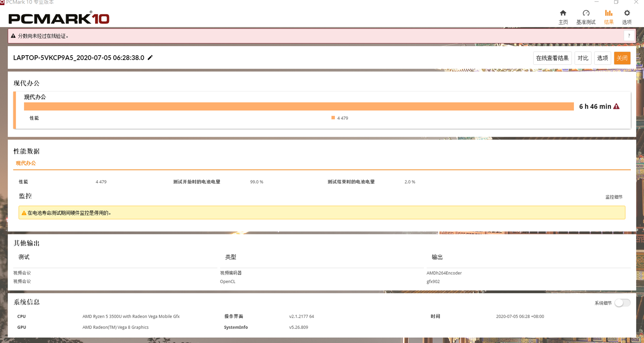Click 在线查看结果 button
Viewport: 644px width, 343px height.
click(552, 58)
